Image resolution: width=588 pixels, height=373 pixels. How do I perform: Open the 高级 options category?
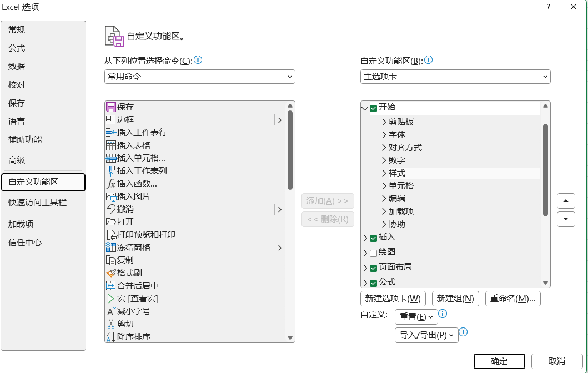(17, 160)
